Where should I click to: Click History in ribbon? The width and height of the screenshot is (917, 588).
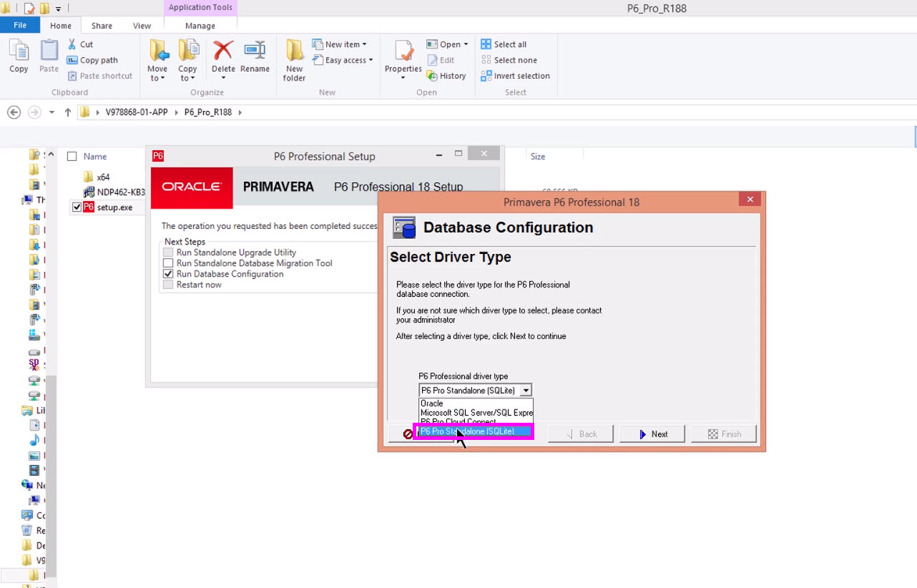[446, 76]
